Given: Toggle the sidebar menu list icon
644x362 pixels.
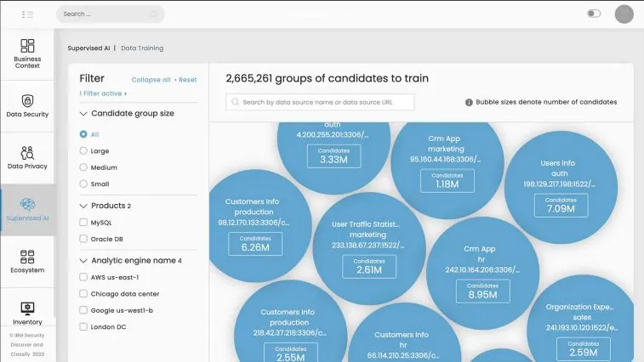Looking at the screenshot, I should [x=27, y=14].
